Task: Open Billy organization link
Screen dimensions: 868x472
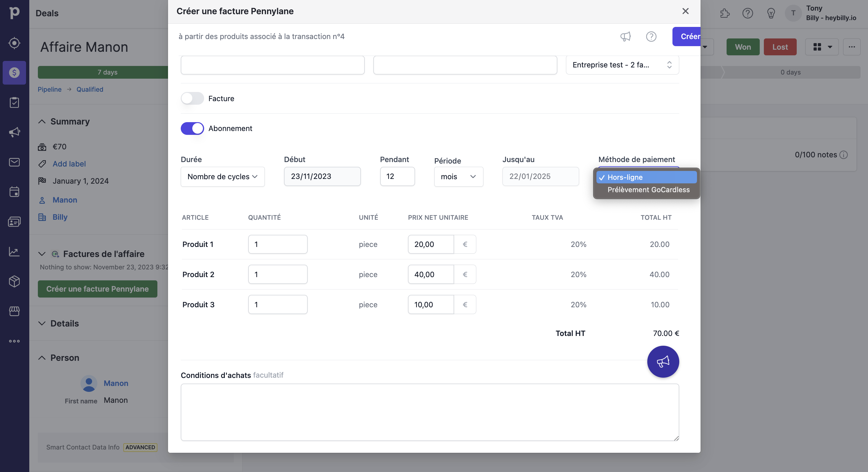Action: [60, 217]
